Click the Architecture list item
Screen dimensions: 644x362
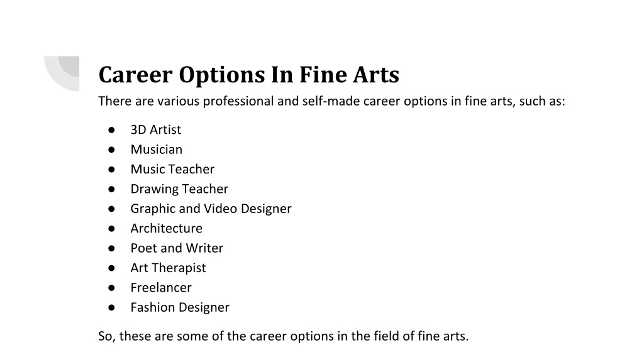click(166, 228)
